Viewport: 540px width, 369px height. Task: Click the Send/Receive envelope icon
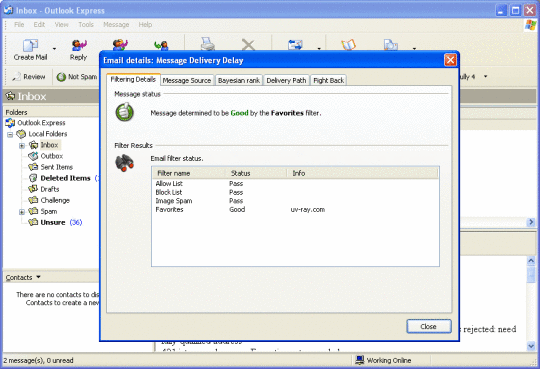point(295,45)
